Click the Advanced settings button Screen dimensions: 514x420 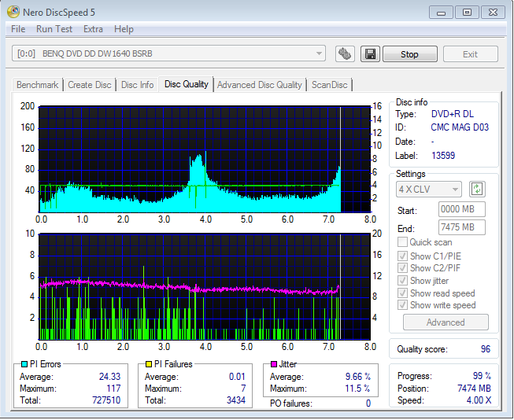point(446,322)
